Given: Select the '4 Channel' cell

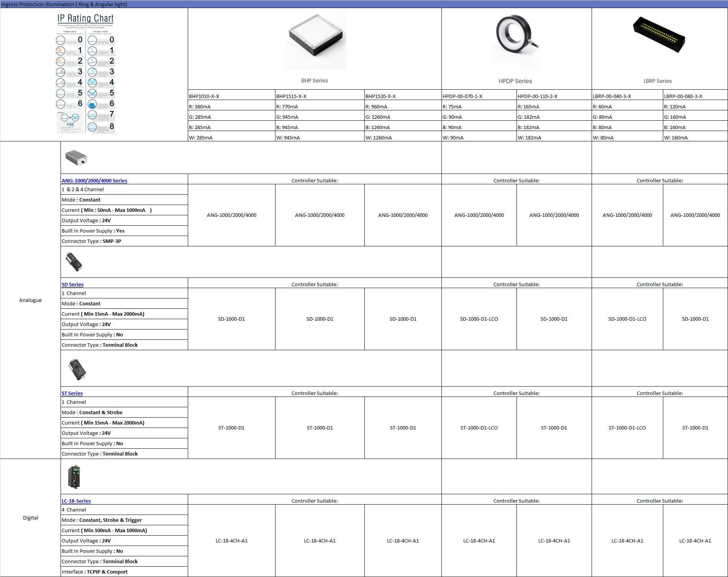Looking at the screenshot, I should coord(124,510).
